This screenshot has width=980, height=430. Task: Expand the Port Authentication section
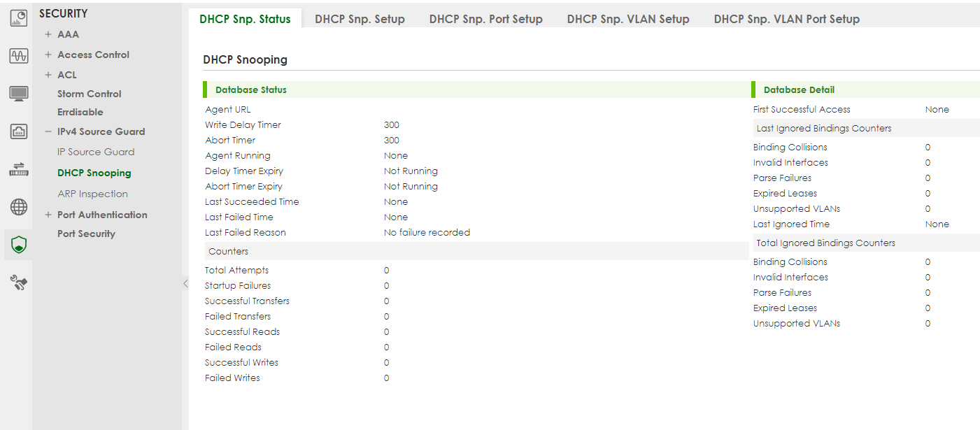point(48,215)
